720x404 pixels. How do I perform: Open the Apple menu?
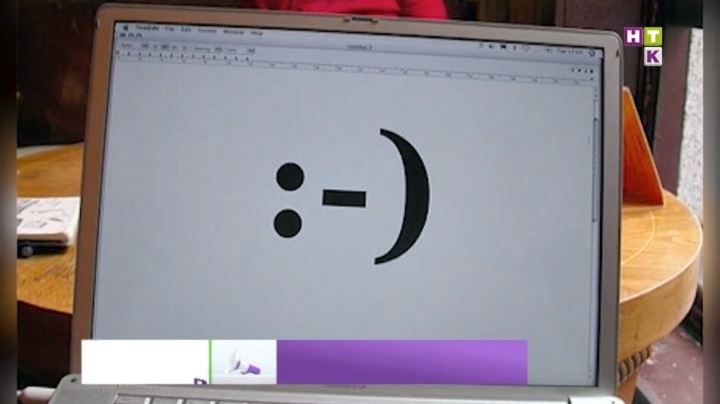pos(124,30)
